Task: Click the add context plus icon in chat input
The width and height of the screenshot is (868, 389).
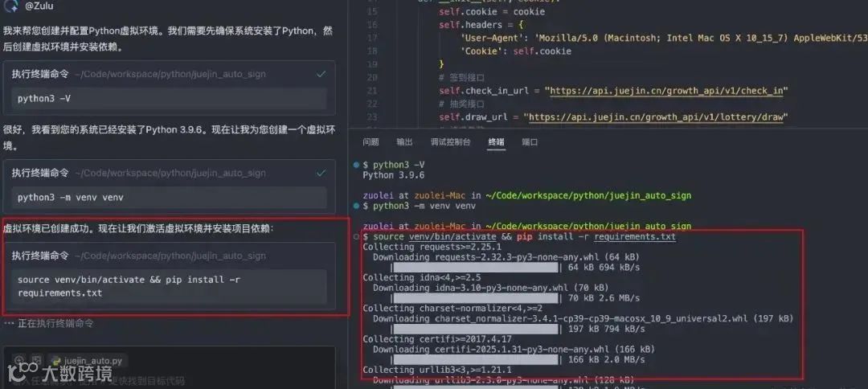Action: coord(19,360)
